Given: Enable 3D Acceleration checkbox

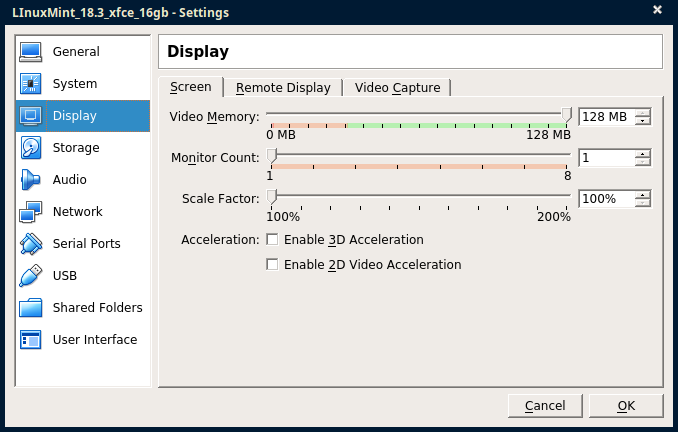Looking at the screenshot, I should click(x=272, y=240).
